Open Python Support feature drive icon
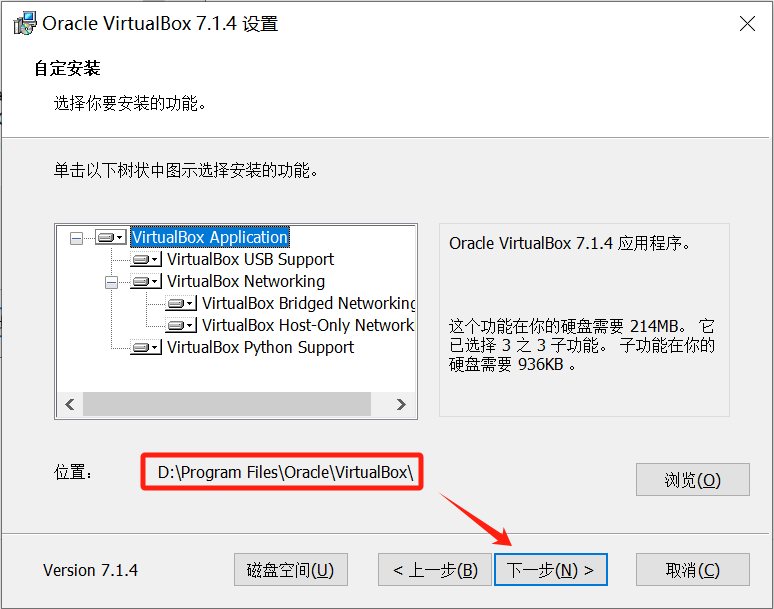 [146, 347]
